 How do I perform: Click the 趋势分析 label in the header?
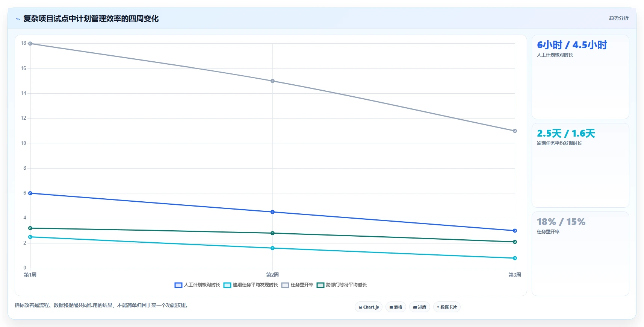618,18
